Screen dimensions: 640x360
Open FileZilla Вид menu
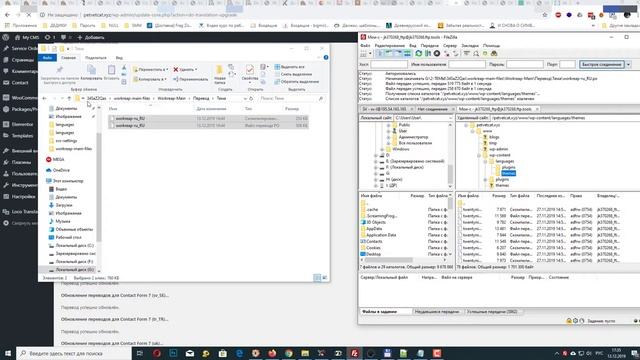tap(413, 46)
